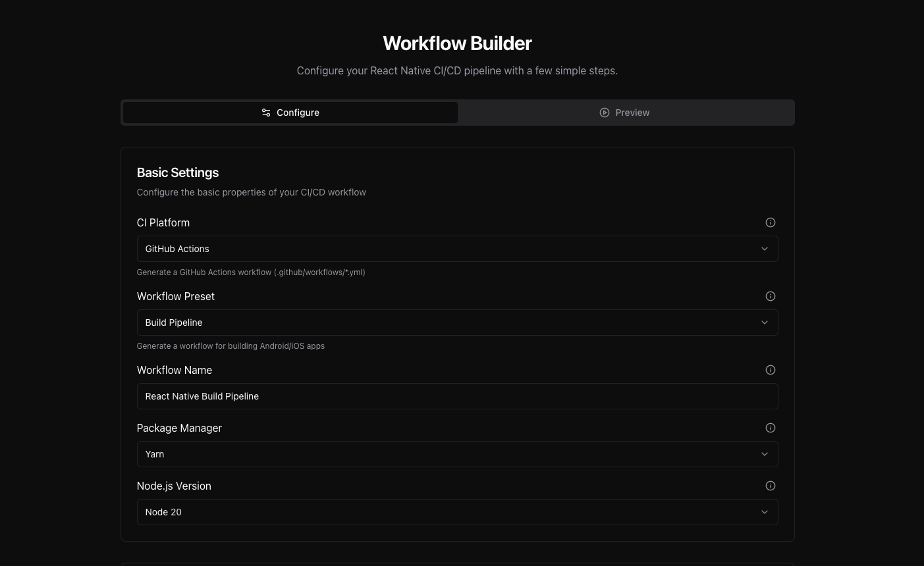Click the chevron arrow in CI Platform field
924x566 pixels.
(764, 249)
